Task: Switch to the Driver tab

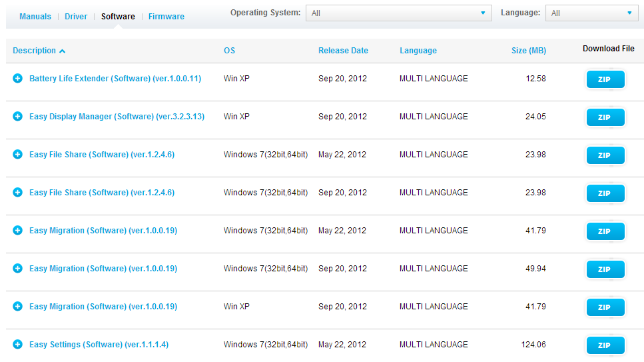Action: pos(76,17)
